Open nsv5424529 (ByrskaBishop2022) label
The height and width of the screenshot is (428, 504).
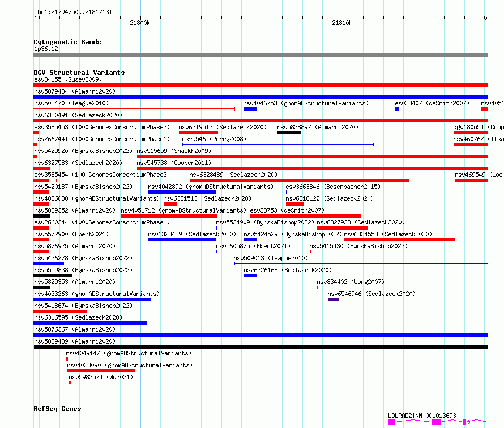tap(293, 234)
